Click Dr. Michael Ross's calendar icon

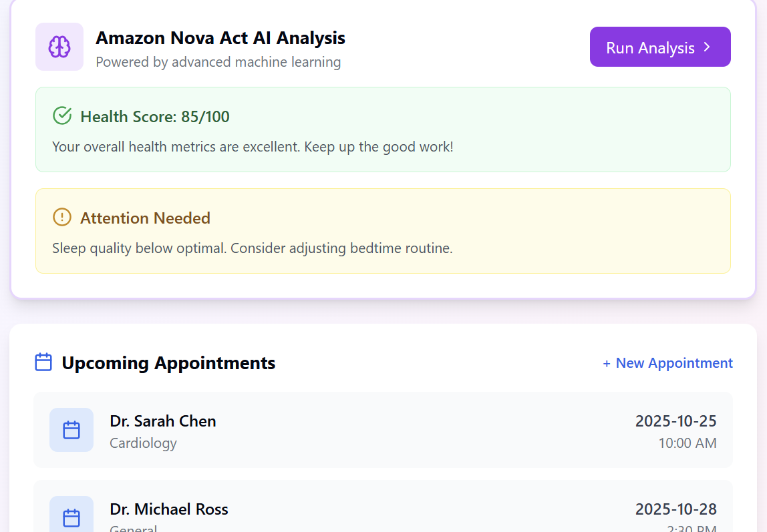pos(71,517)
